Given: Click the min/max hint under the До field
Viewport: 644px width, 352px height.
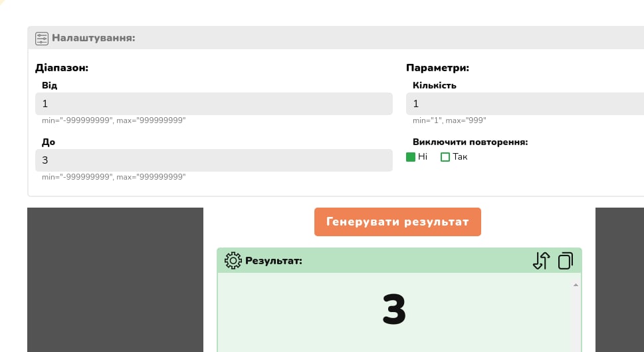Looking at the screenshot, I should point(114,177).
